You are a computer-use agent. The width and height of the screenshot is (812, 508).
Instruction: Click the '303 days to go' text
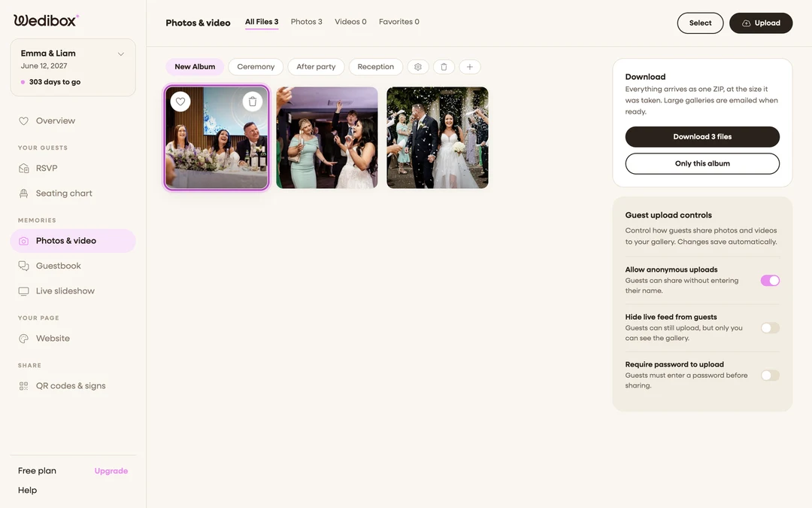click(x=55, y=82)
